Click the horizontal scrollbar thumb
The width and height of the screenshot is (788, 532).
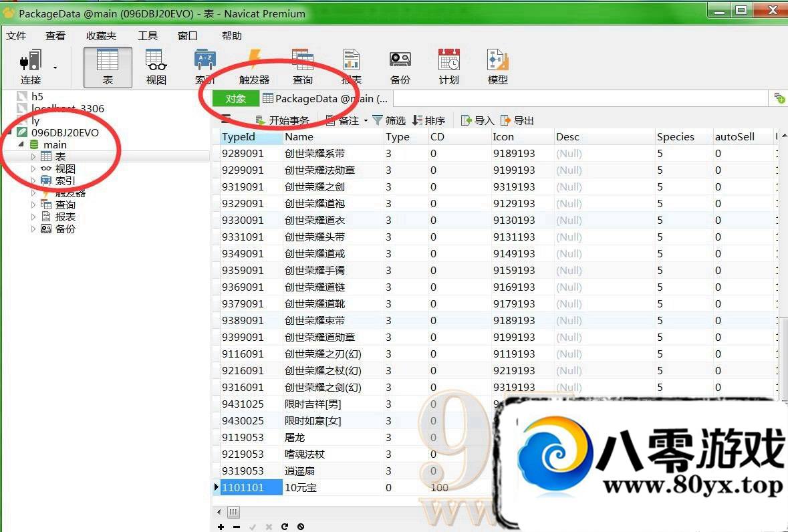tap(233, 513)
